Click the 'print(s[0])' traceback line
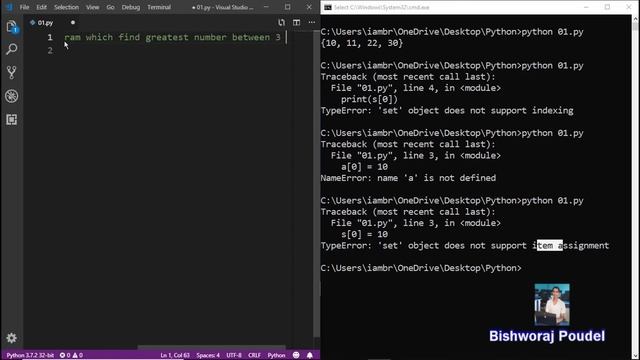The image size is (640, 360). (369, 99)
